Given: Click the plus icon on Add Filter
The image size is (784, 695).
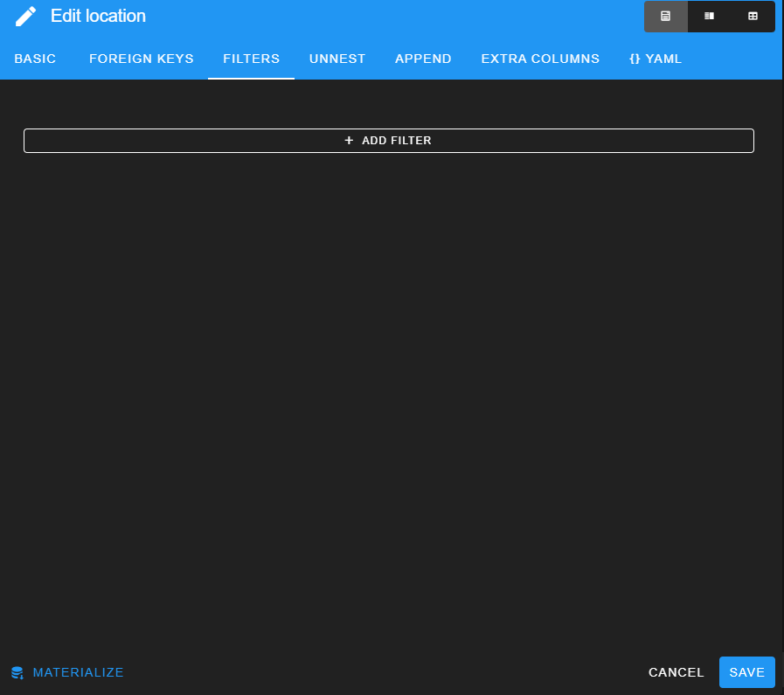Looking at the screenshot, I should coord(350,141).
